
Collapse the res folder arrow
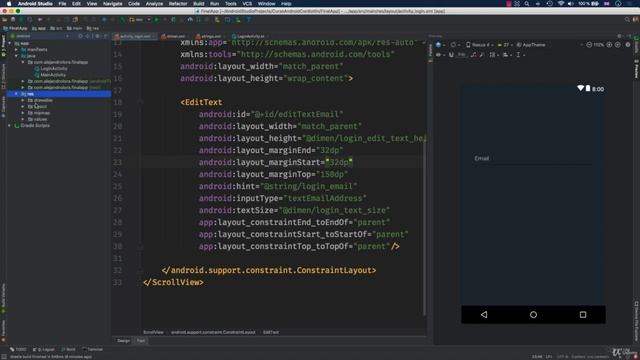[x=16, y=94]
